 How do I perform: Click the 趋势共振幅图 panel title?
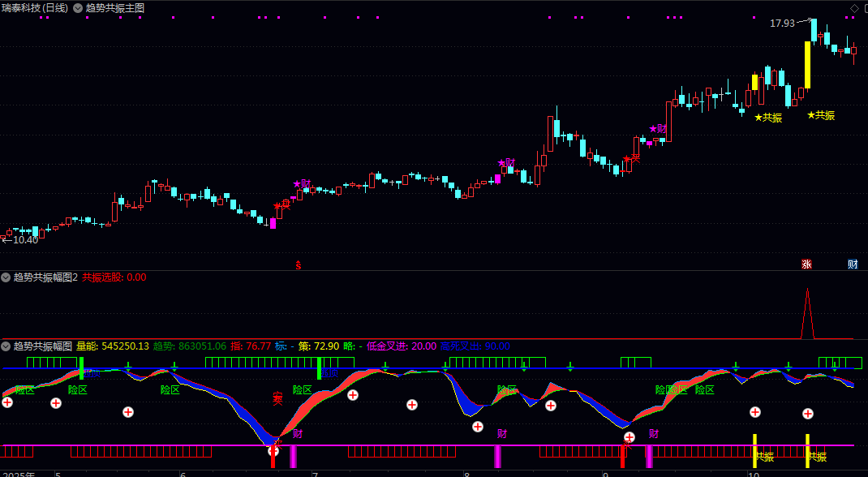tap(43, 346)
